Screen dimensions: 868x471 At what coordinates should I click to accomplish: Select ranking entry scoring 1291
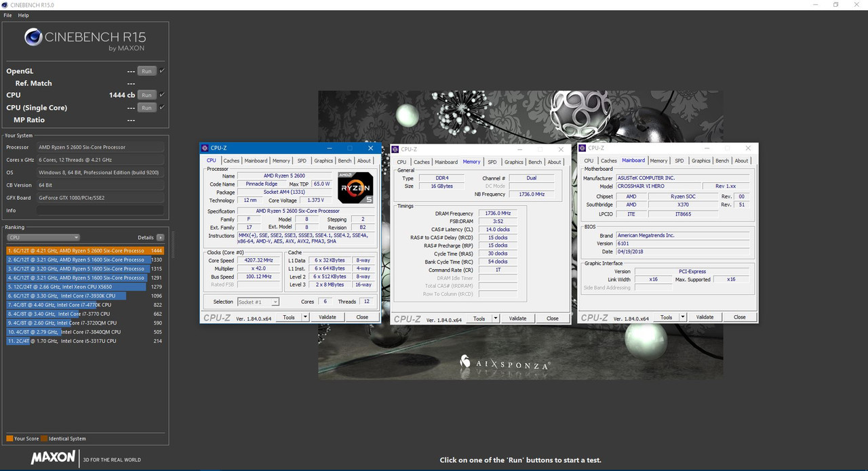point(85,278)
